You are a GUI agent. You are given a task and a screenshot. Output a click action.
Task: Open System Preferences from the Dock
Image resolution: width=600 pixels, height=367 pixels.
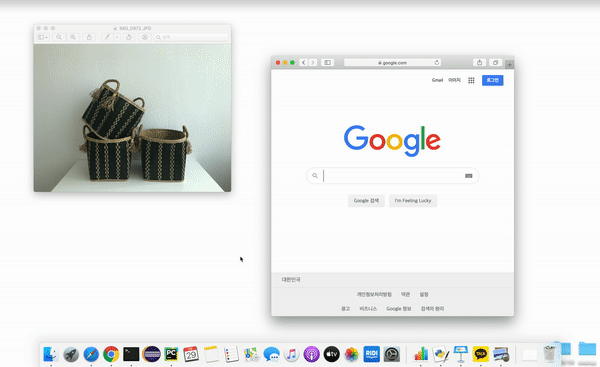[392, 354]
